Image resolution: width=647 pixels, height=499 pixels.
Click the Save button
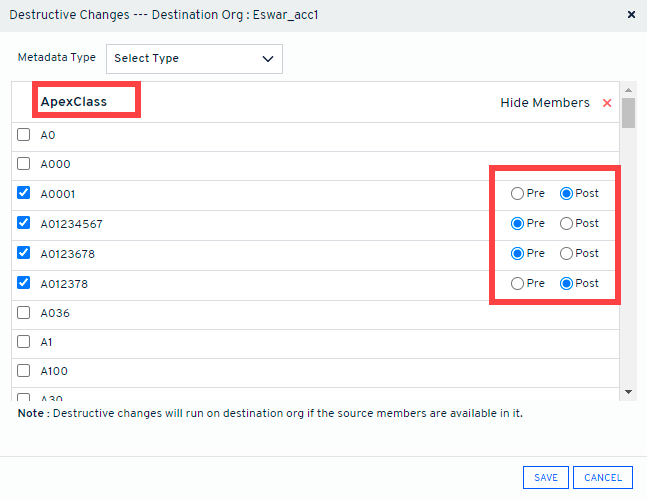tap(546, 478)
